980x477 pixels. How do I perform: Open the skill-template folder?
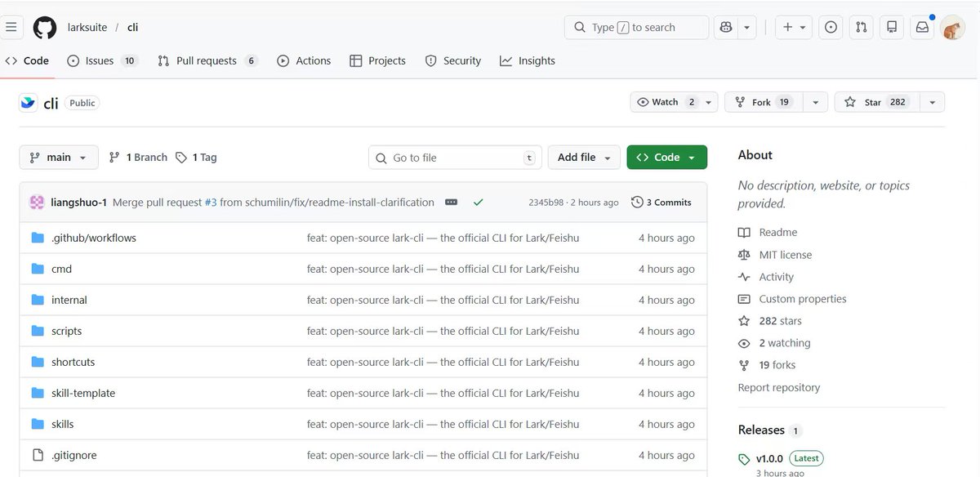point(83,393)
